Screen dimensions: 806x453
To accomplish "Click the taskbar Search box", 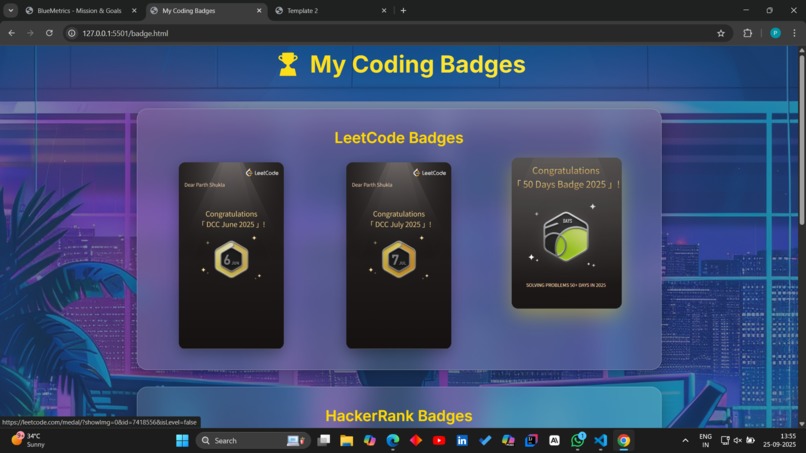I will pyautogui.click(x=253, y=441).
